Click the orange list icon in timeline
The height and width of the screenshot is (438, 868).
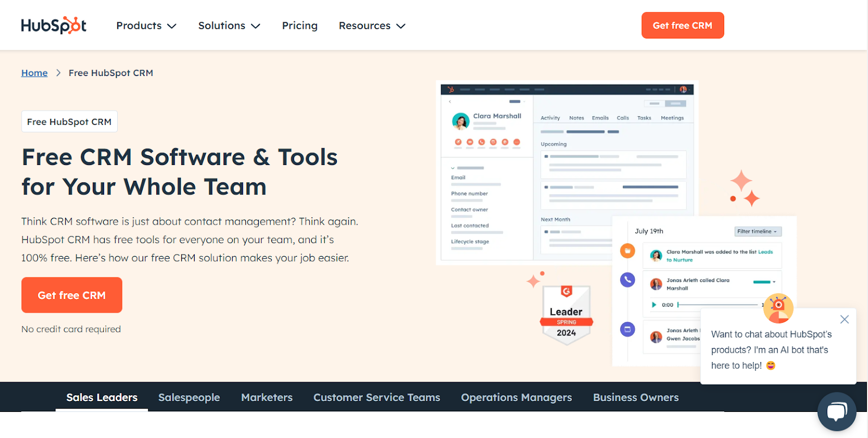click(x=627, y=251)
